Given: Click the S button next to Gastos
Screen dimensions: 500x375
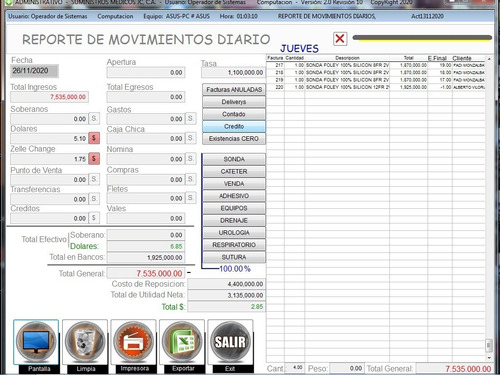Looking at the screenshot, I should coord(190,118).
